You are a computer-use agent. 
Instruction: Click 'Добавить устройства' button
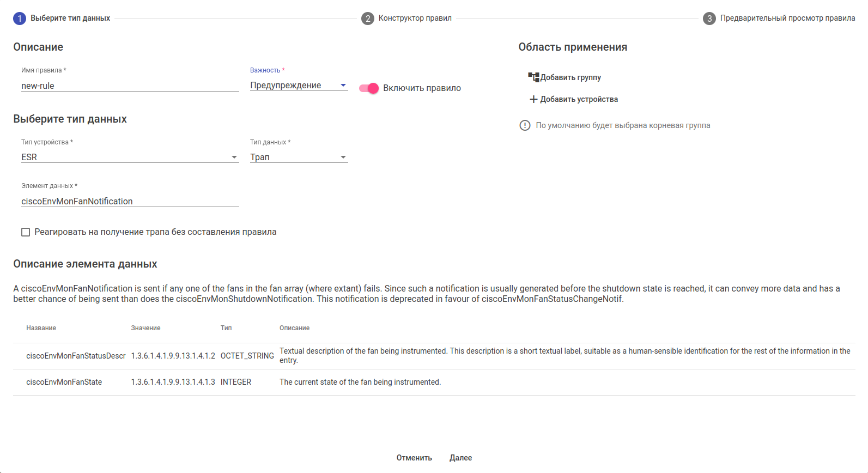579,99
